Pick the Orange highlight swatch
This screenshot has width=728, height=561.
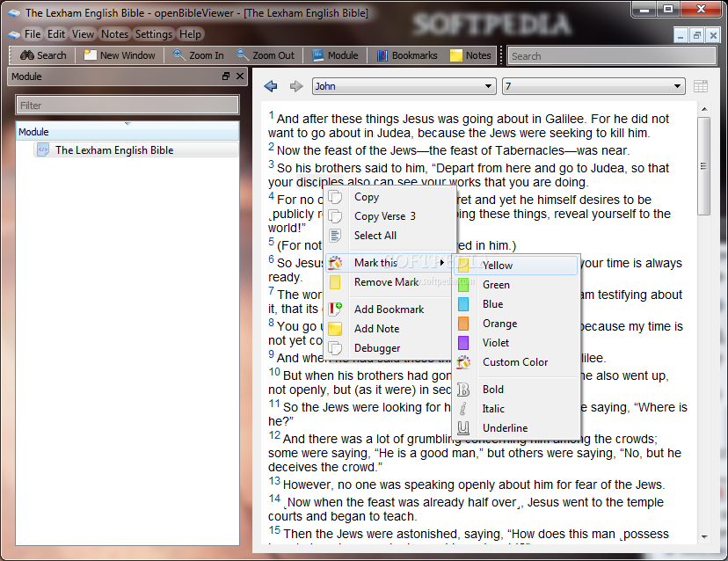click(462, 324)
